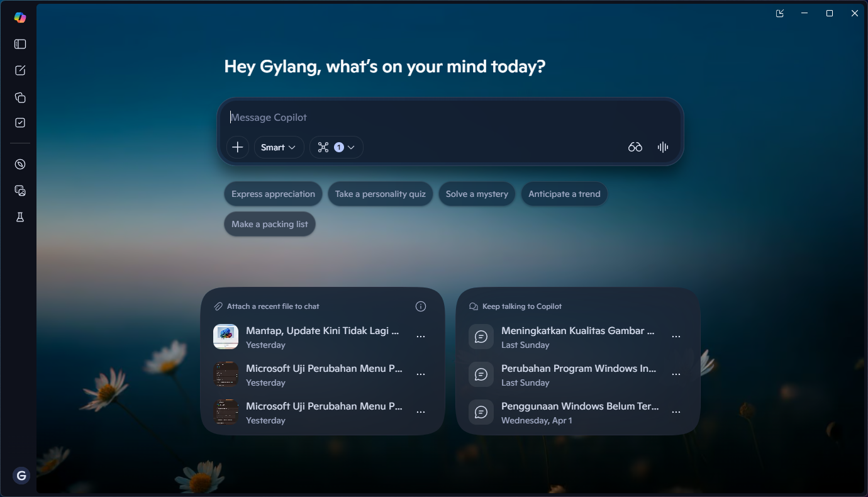This screenshot has width=868, height=497.
Task: Open the checklist tasks icon in sidebar
Action: pos(20,123)
